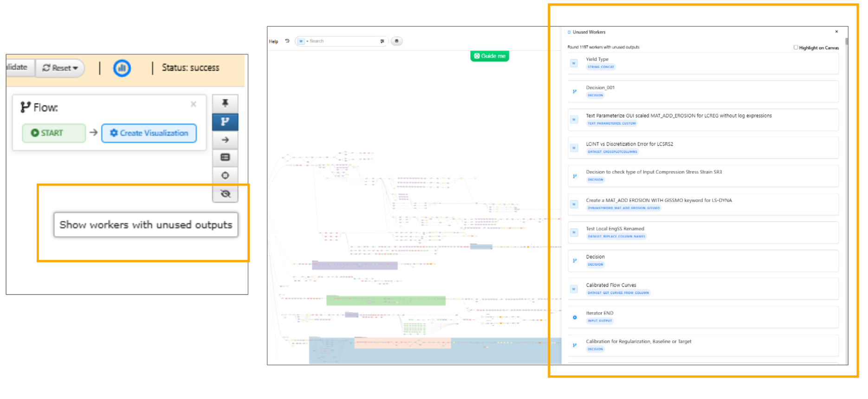Open the Help menu
The image size is (868, 399).
click(273, 41)
